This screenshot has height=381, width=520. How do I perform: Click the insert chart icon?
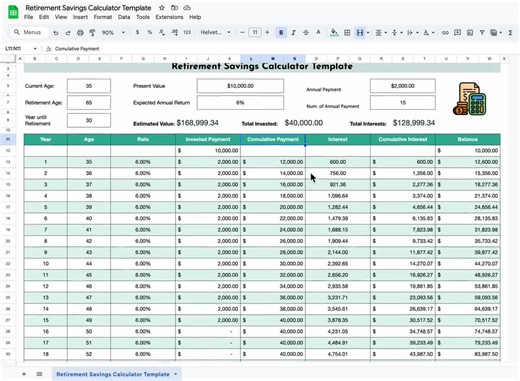point(470,33)
